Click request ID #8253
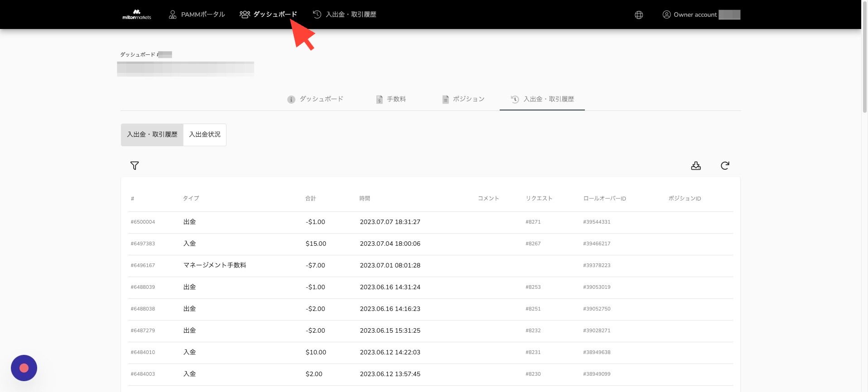This screenshot has width=868, height=392. pos(533,287)
